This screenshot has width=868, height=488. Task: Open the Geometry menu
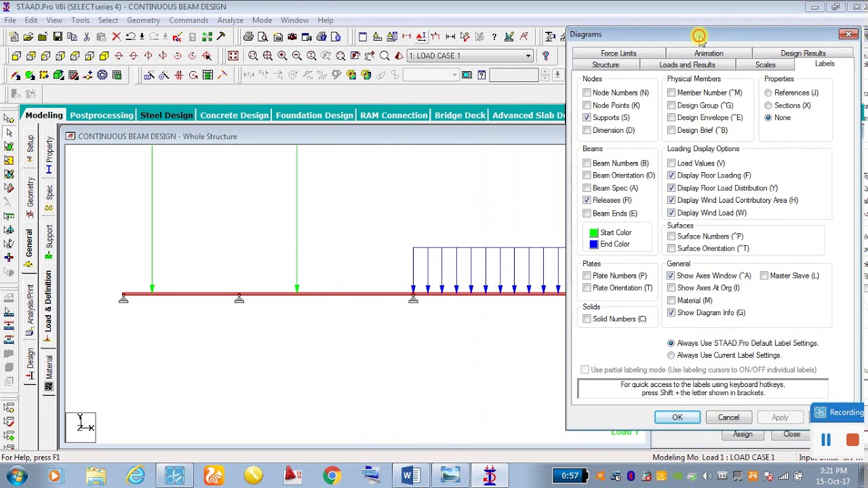tap(143, 20)
